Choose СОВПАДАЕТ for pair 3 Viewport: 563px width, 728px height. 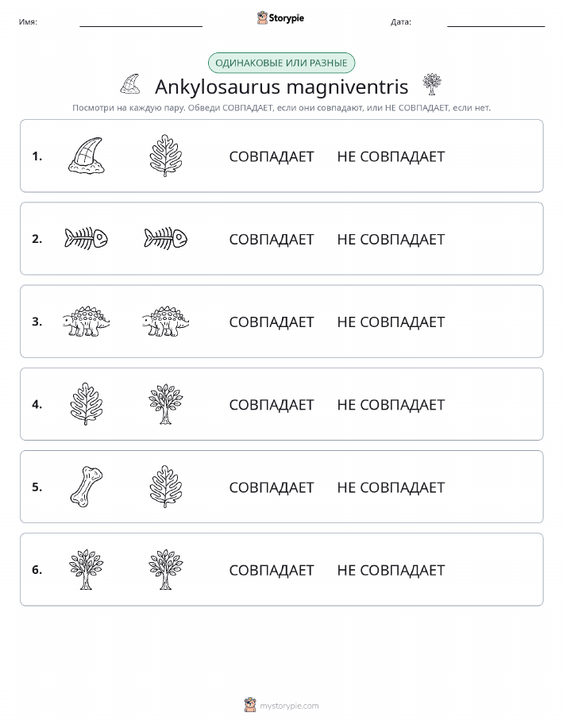[272, 322]
